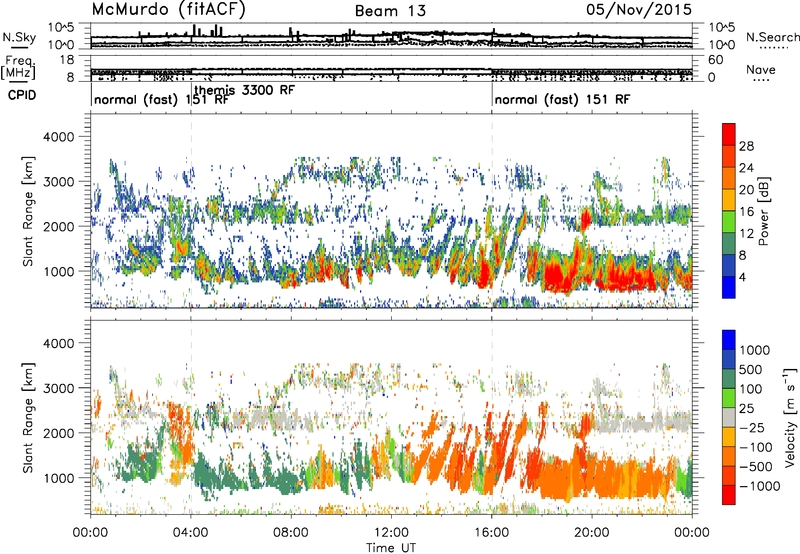Click the 'McMurdo (fitACF)' title text
Viewport: 800px width, 554px height.
(x=168, y=10)
